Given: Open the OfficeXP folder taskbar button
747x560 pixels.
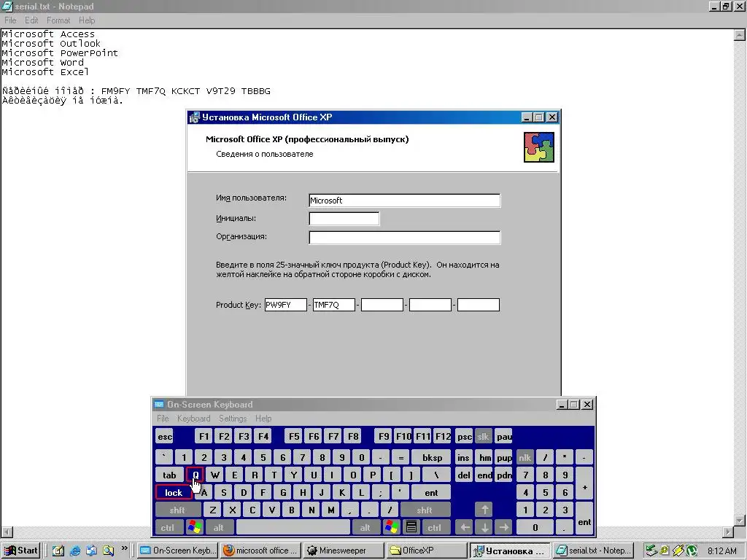Looking at the screenshot, I should [426, 551].
